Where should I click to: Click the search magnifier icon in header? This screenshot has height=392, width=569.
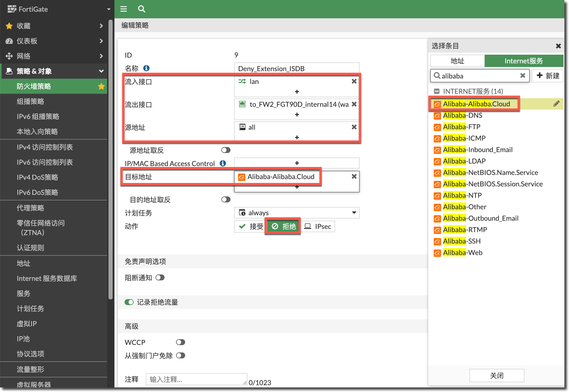[141, 9]
